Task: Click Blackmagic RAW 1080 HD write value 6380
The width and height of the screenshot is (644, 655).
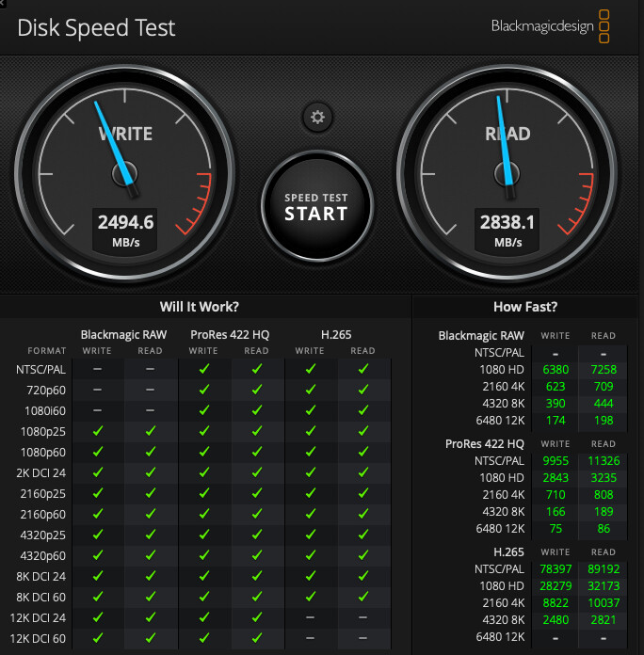Action: 555,369
